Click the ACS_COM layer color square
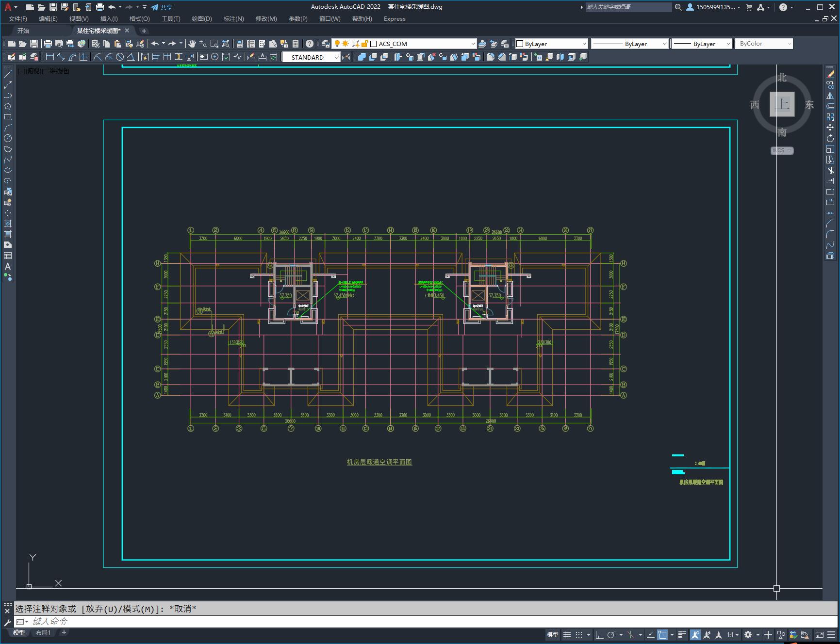The width and height of the screenshot is (840, 644). point(374,44)
